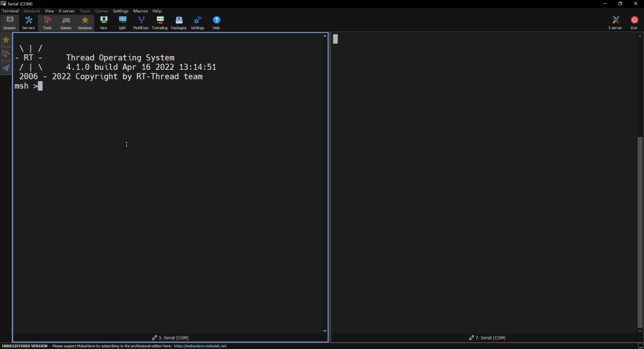
Task: Click the Help question mark icon
Action: tap(216, 23)
